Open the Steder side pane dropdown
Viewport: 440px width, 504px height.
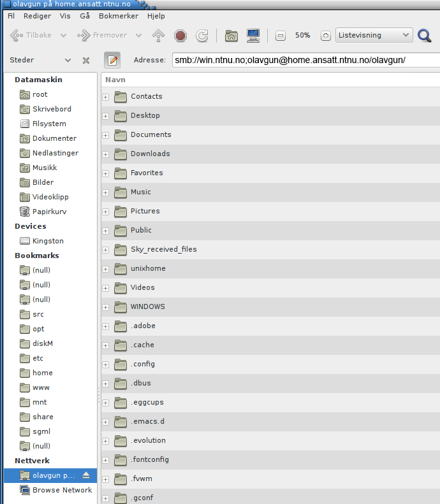click(x=68, y=61)
